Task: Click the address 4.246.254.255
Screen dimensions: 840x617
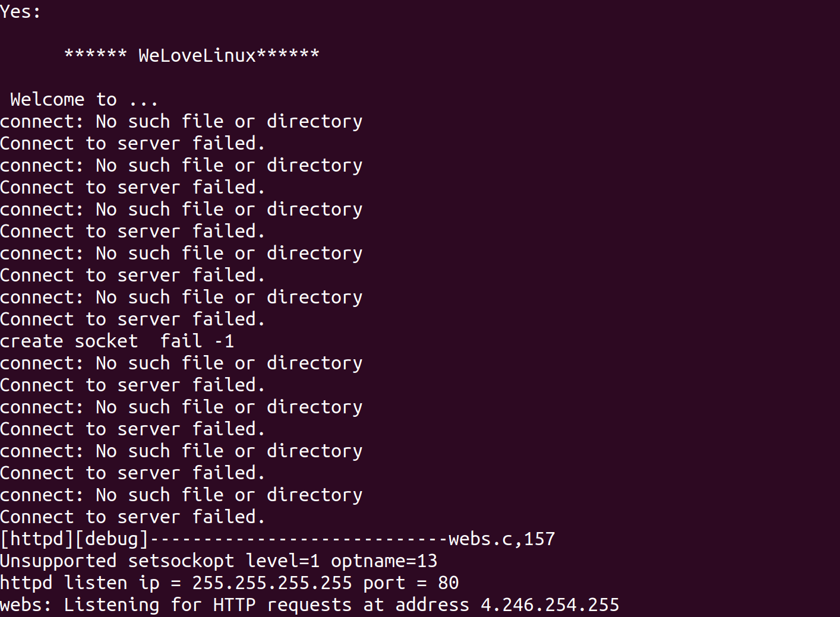Action: pos(550,605)
